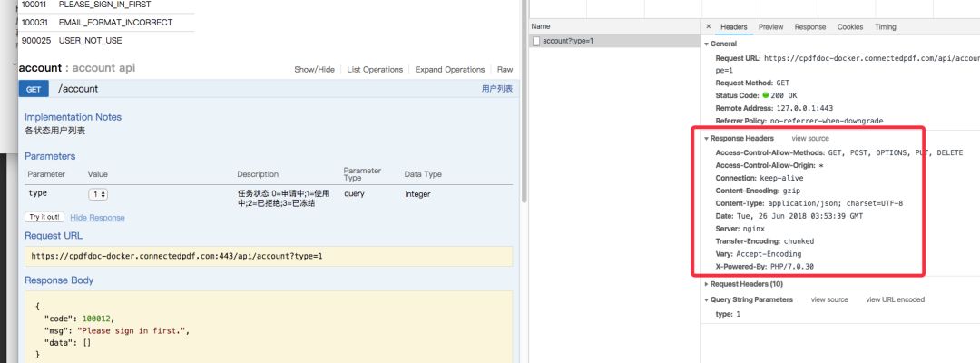Switch to the Preview tab
Viewport: 980px width, 363px height.
click(x=770, y=27)
